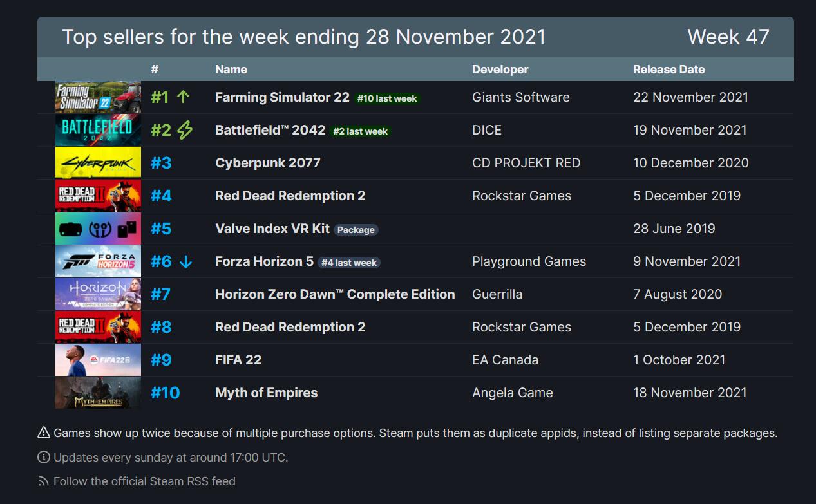Open Farming Simulator 22 thumbnail image
The image size is (816, 504).
pos(98,97)
